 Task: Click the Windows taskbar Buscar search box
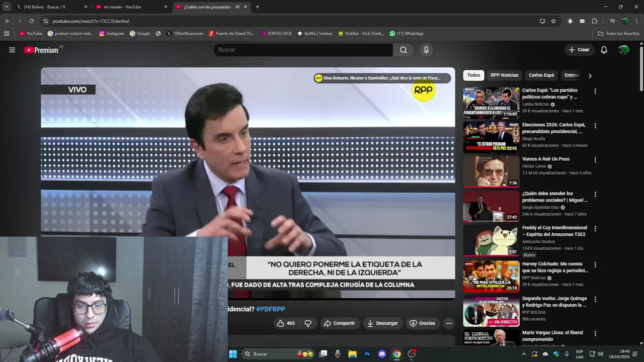[x=278, y=354]
